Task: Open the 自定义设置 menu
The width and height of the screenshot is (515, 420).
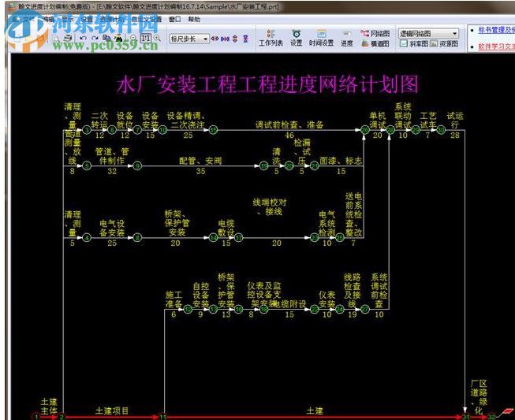Action: pos(147,20)
